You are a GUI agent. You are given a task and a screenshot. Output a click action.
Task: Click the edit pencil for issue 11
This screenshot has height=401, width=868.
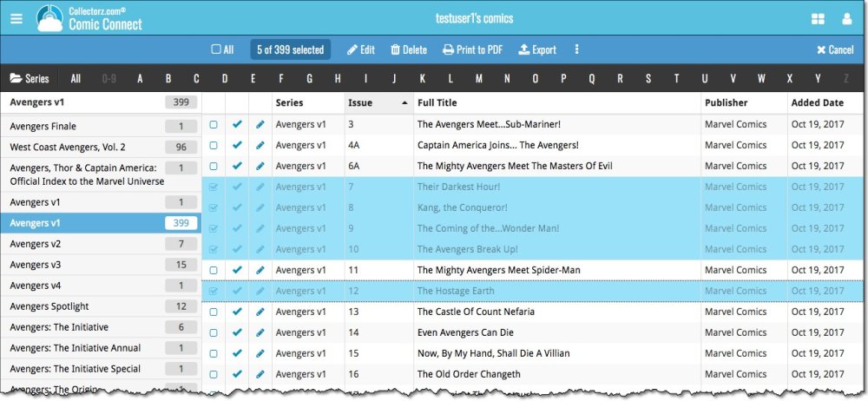pyautogui.click(x=260, y=270)
